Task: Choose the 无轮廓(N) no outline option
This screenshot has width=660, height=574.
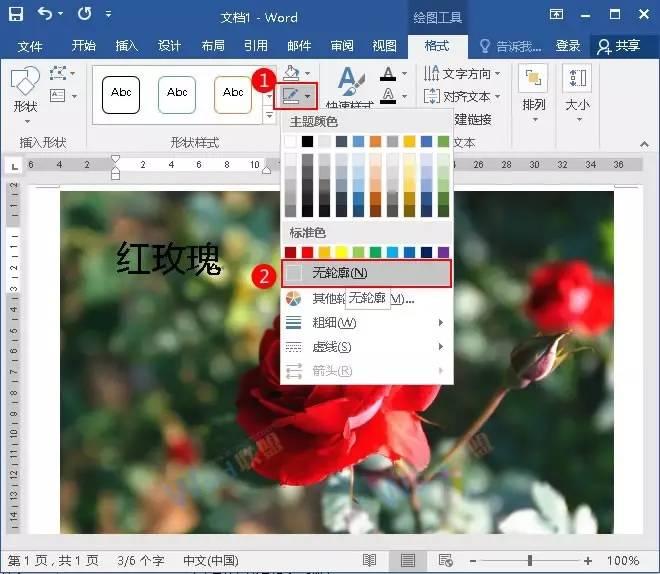Action: pos(367,274)
